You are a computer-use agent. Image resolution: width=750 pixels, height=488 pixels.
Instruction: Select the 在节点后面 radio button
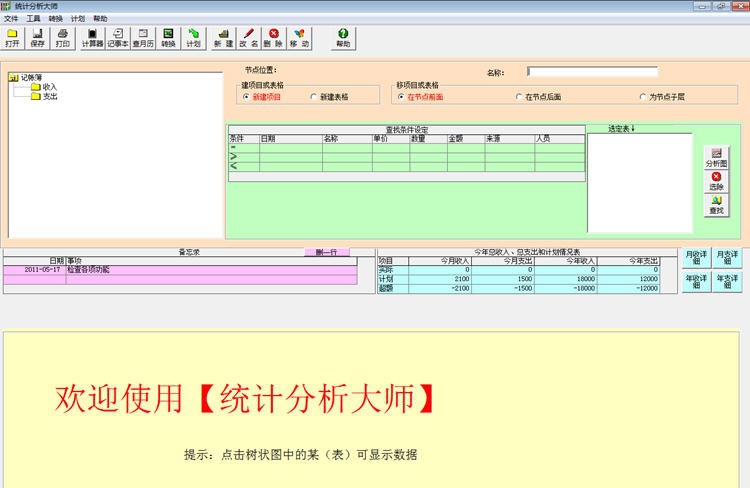pos(519,97)
